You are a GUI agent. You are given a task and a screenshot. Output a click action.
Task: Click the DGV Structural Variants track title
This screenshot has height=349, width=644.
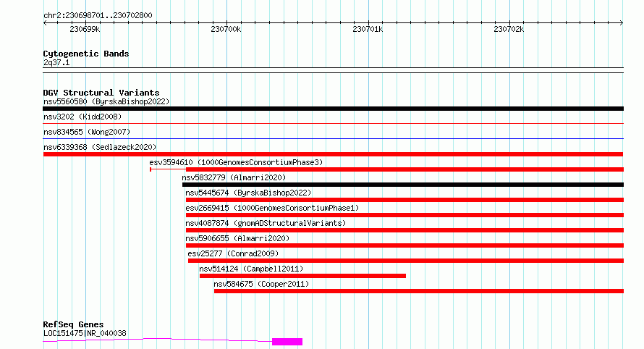tap(101, 93)
